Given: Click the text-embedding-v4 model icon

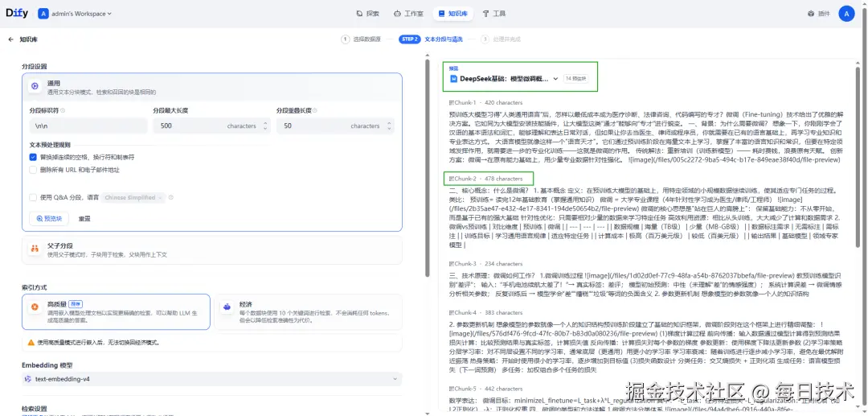Looking at the screenshot, I should (x=28, y=379).
